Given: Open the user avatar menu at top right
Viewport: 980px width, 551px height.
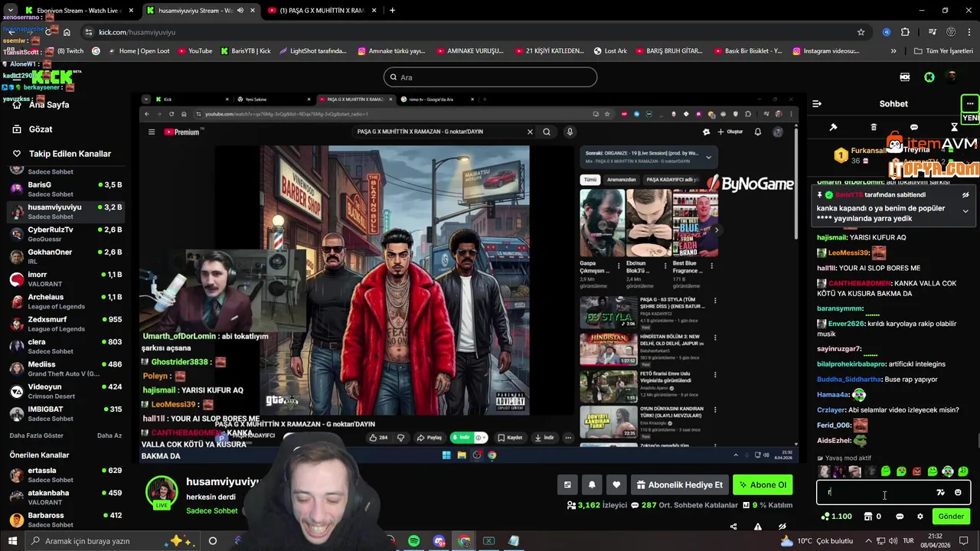Looking at the screenshot, I should click(952, 77).
